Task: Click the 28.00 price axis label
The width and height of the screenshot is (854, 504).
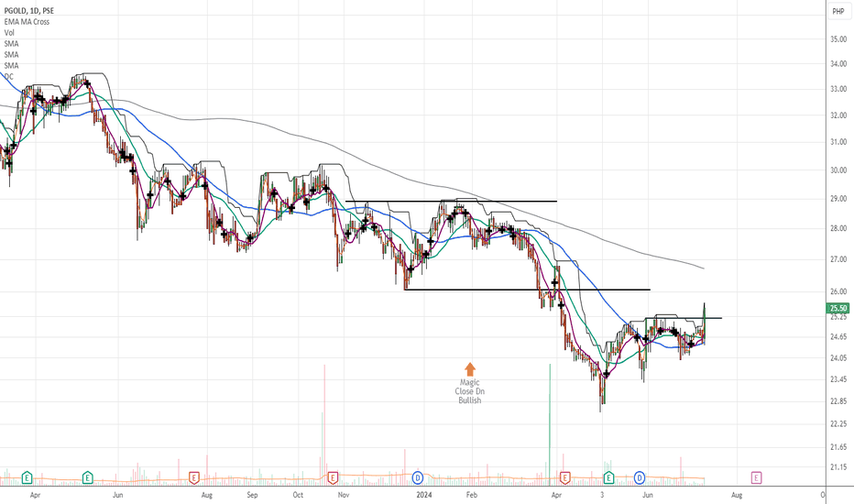Action: point(838,228)
